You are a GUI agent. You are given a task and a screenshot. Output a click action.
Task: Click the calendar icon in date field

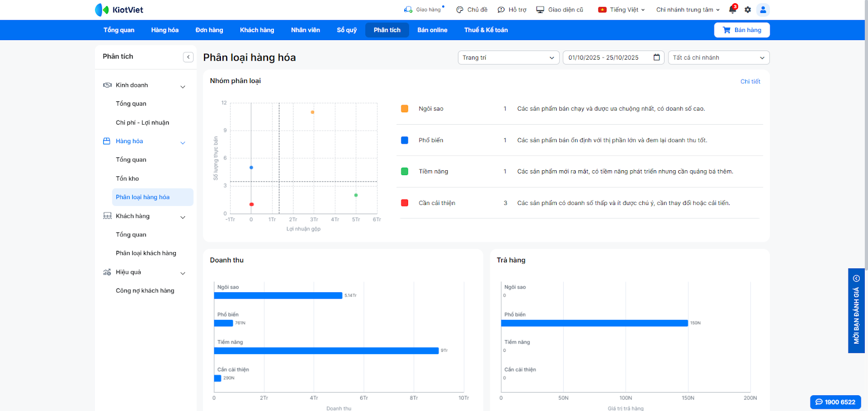tap(656, 57)
